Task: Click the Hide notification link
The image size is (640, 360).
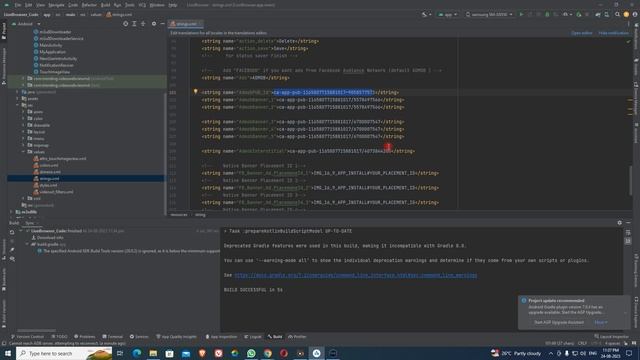Action: (613, 33)
